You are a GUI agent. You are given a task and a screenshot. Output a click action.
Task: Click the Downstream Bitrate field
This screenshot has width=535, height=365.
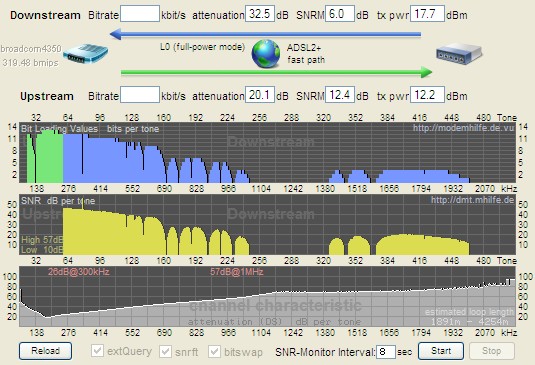pos(140,14)
